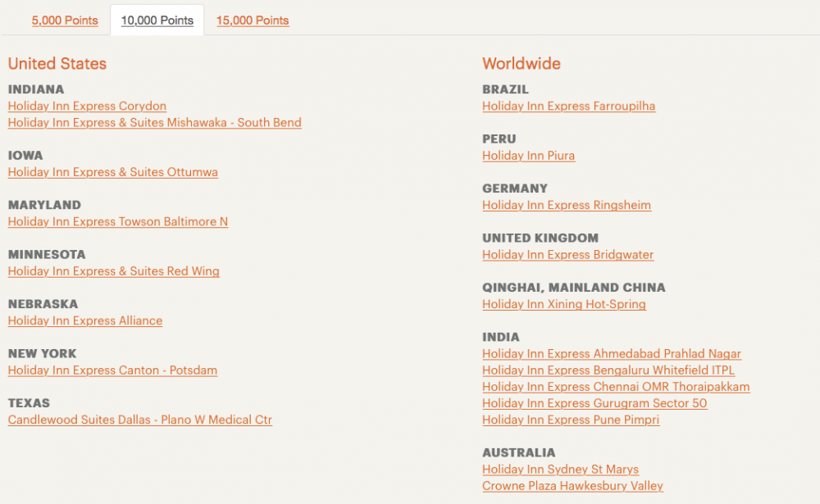This screenshot has width=820, height=504.
Task: Click Crowne Plaza Hawkesbury Valley link
Action: coord(572,486)
